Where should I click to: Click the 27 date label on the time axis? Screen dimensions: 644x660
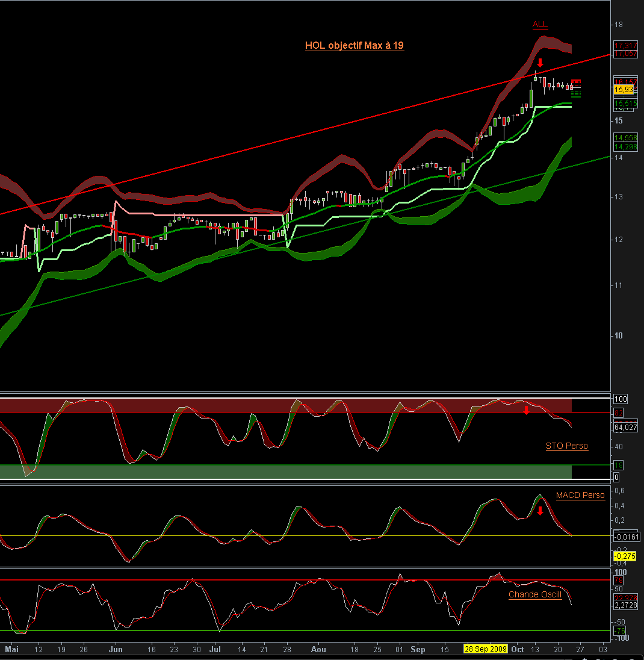pyautogui.click(x=580, y=650)
